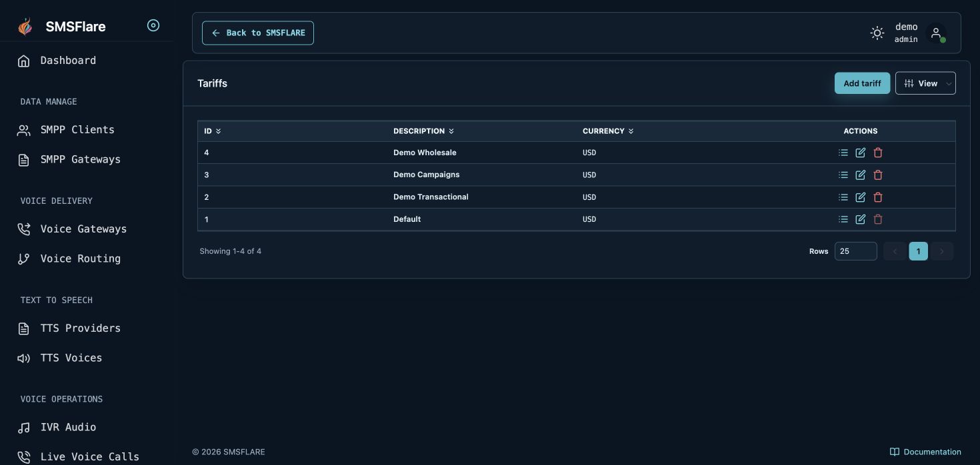Click the IVR Audio music note icon
980x465 pixels.
point(24,428)
